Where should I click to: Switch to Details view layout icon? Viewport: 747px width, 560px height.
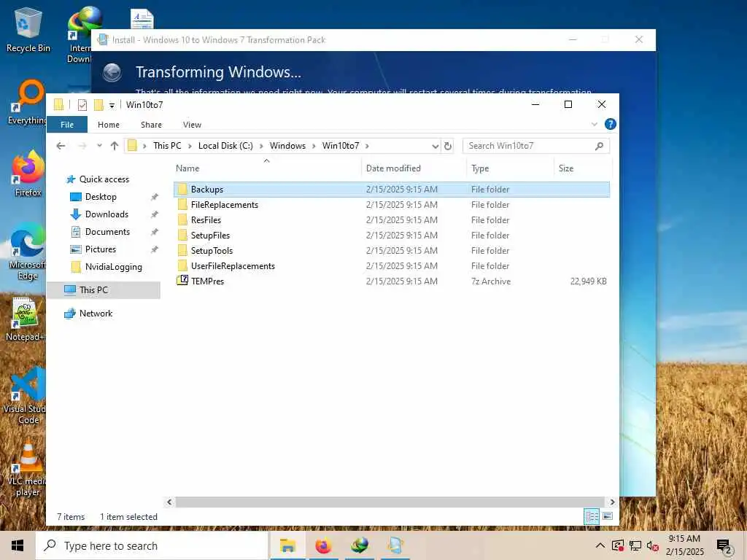592,516
